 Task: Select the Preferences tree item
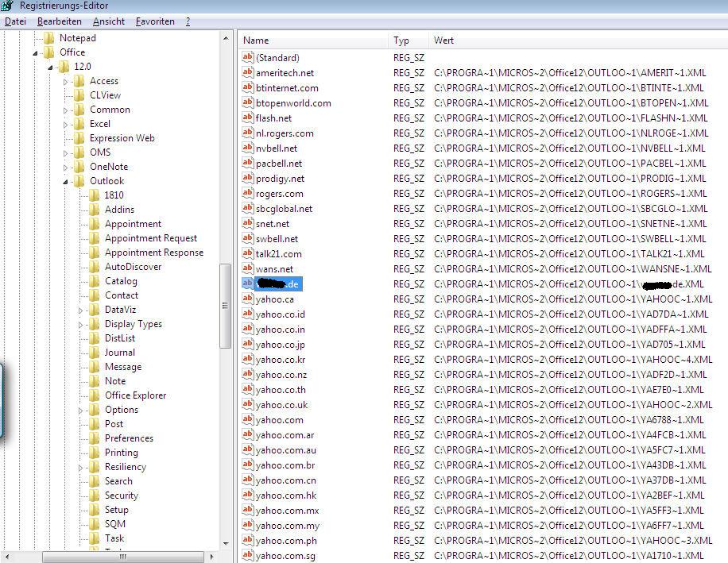coord(129,438)
